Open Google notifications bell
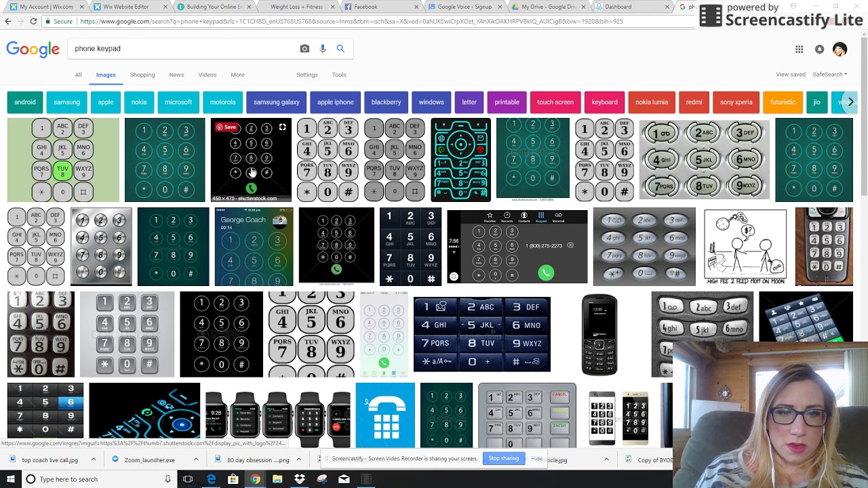The width and height of the screenshot is (868, 488). coord(819,49)
